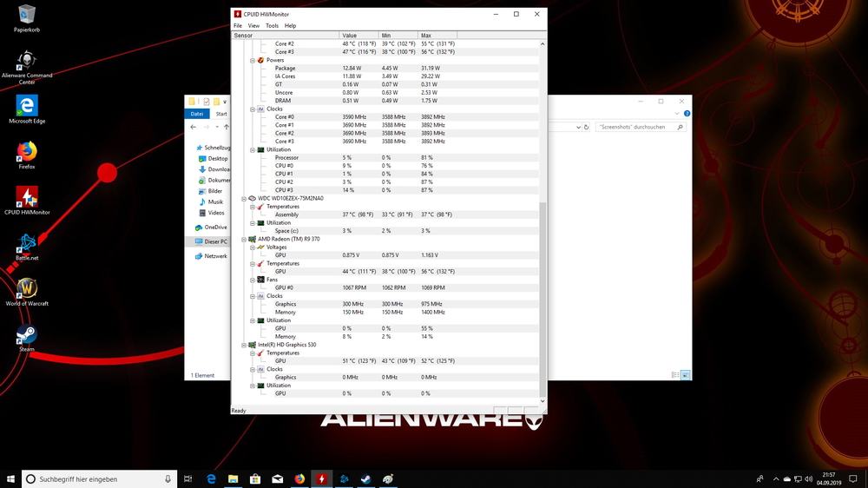This screenshot has height=488, width=868.
Task: Click the Papierkorb recycle bin icon
Action: coord(27,15)
